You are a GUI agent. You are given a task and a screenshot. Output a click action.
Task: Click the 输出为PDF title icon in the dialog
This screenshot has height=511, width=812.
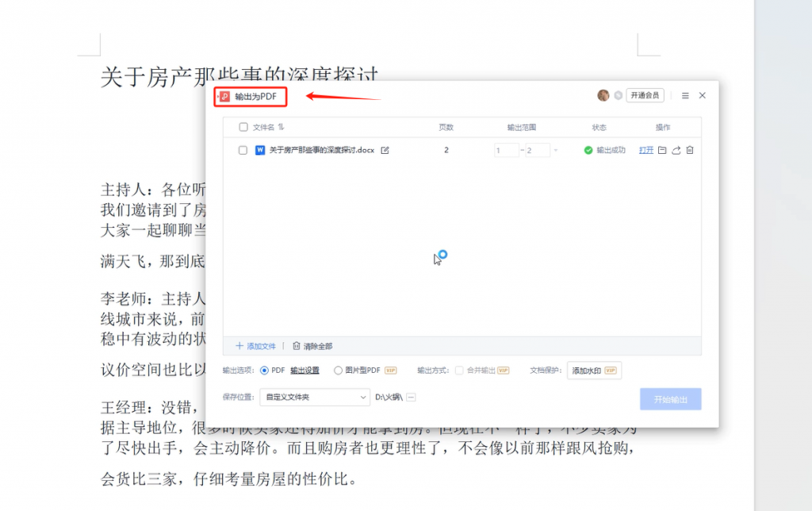coord(224,96)
